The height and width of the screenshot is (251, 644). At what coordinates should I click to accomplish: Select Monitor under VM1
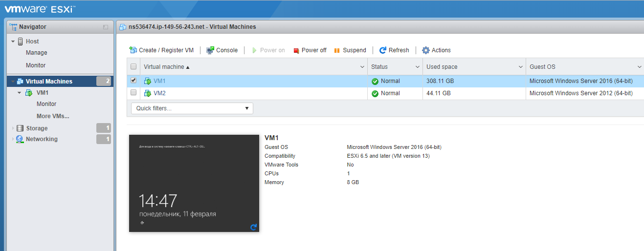pyautogui.click(x=46, y=104)
